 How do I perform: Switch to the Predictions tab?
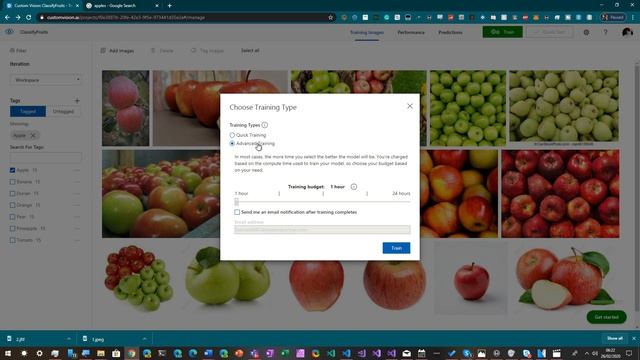tap(450, 32)
